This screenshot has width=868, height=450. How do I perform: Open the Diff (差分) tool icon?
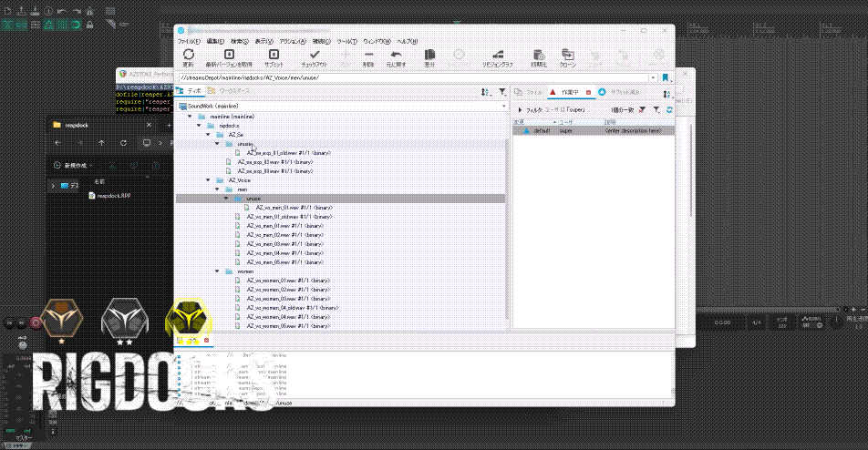[x=429, y=56]
